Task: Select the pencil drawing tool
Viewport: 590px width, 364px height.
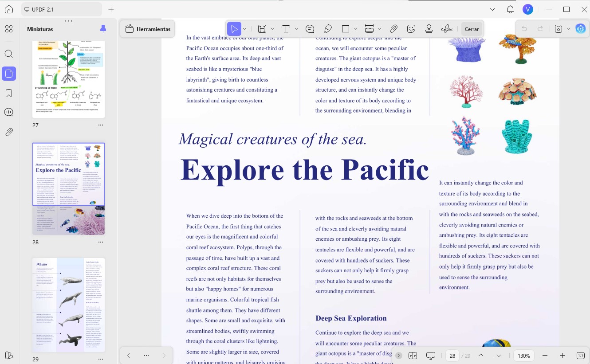Action: tap(328, 29)
